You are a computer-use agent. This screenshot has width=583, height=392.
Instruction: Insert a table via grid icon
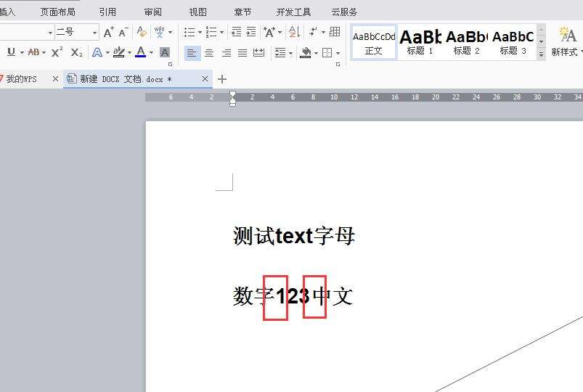tap(335, 32)
